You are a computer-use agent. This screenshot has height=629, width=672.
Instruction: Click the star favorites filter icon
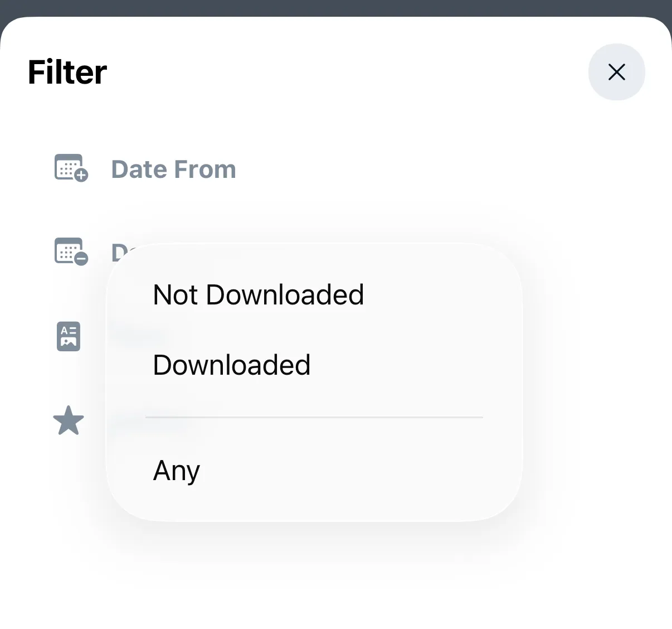click(69, 420)
